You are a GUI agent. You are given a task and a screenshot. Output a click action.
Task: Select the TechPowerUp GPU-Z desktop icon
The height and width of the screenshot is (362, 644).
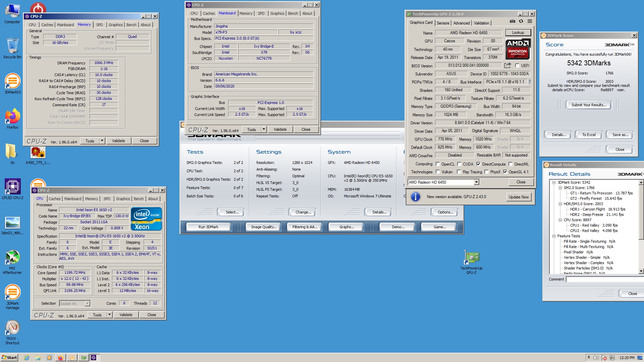(471, 262)
